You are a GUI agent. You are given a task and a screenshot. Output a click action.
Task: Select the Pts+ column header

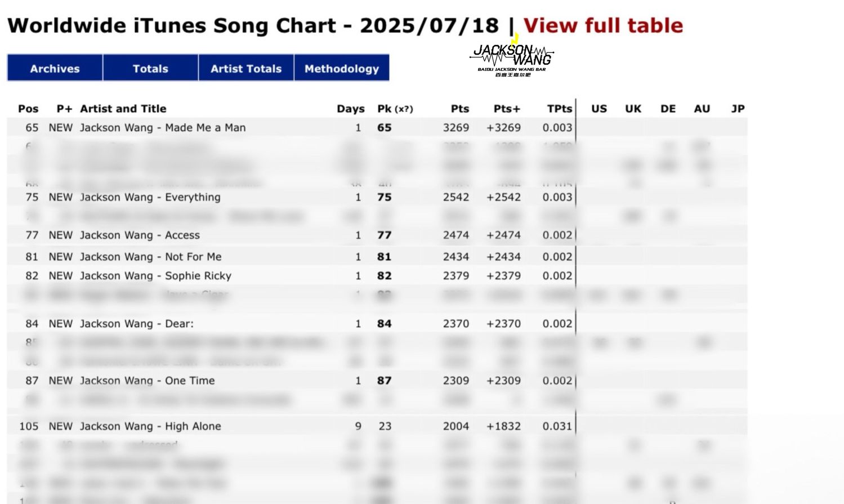(x=507, y=109)
